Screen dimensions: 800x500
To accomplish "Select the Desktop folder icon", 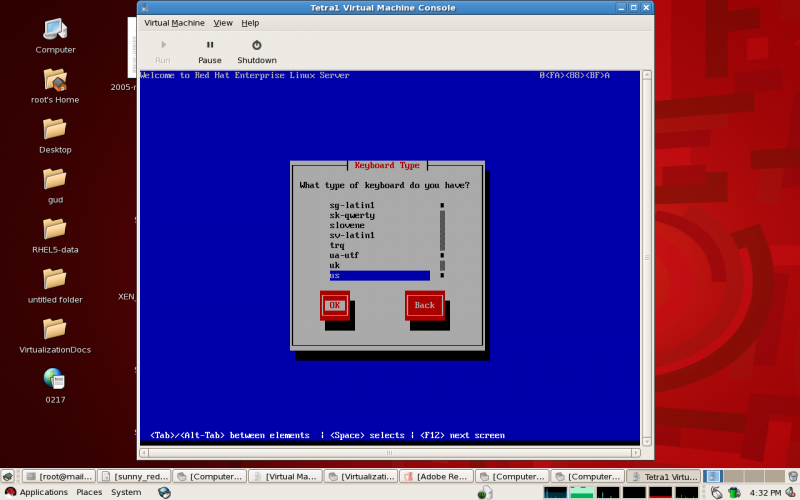I will [55, 136].
